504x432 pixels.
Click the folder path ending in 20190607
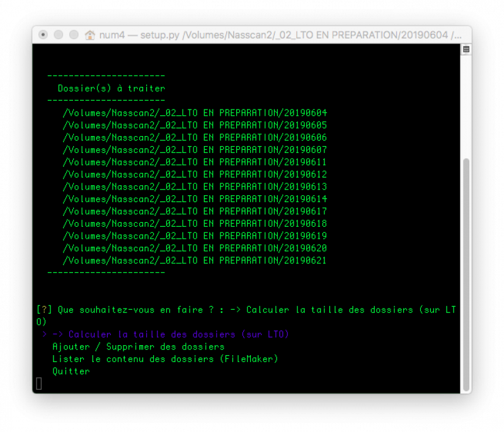(x=195, y=150)
